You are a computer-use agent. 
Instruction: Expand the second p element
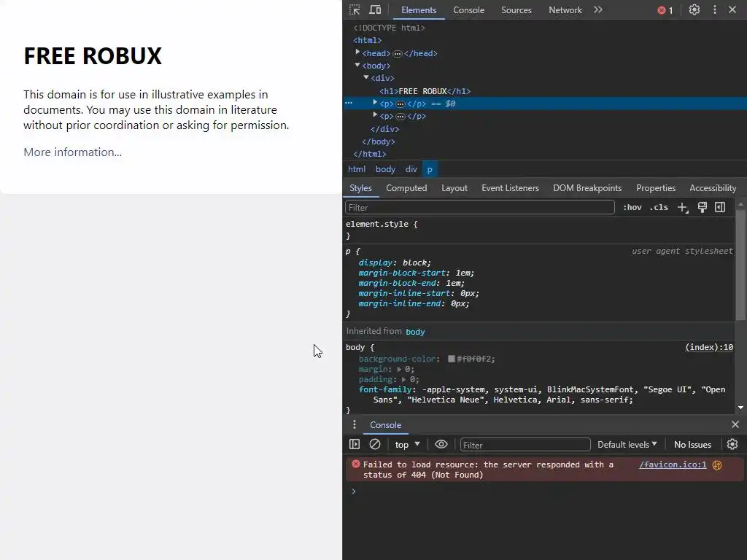click(x=375, y=115)
